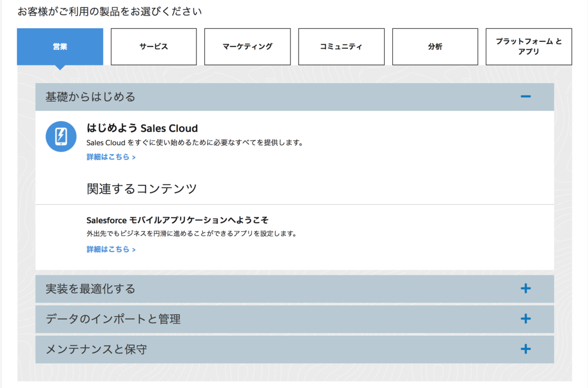Click the お客様がご利用の製品をお選びください heading
Image resolution: width=588 pixels, height=388 pixels.
pos(110,11)
